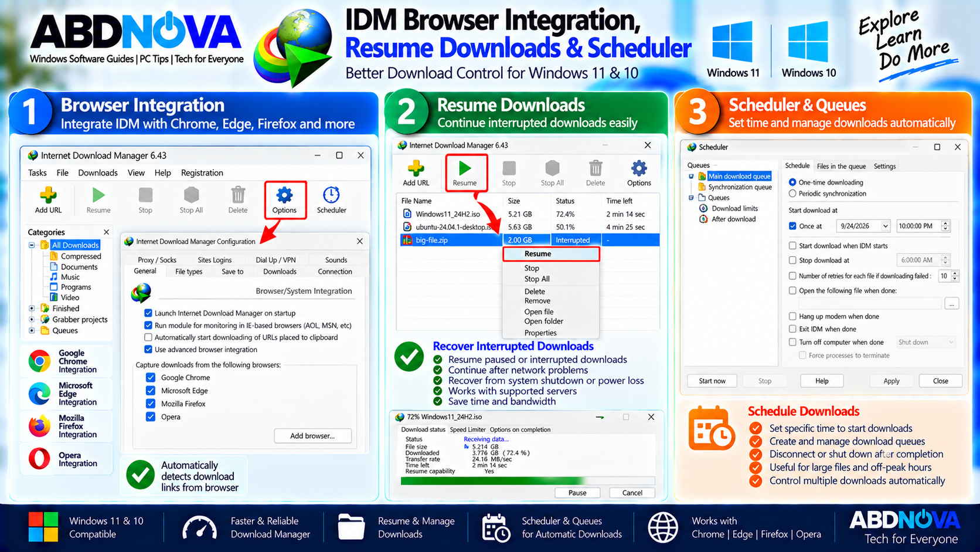
Task: Click Resume icon in the left IDM toolbar
Action: [98, 195]
